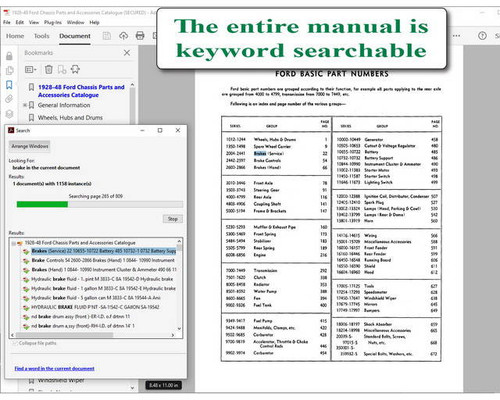Close the Search window
This screenshot has height=400, width=500.
coord(178,130)
